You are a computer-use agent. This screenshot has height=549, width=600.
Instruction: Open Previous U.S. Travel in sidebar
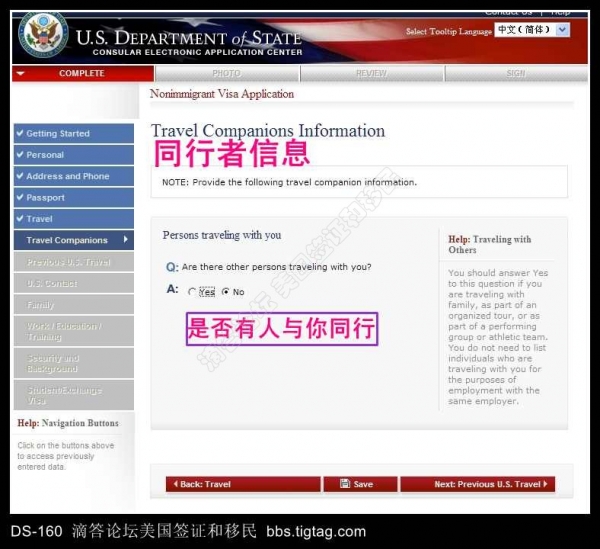tap(73, 262)
